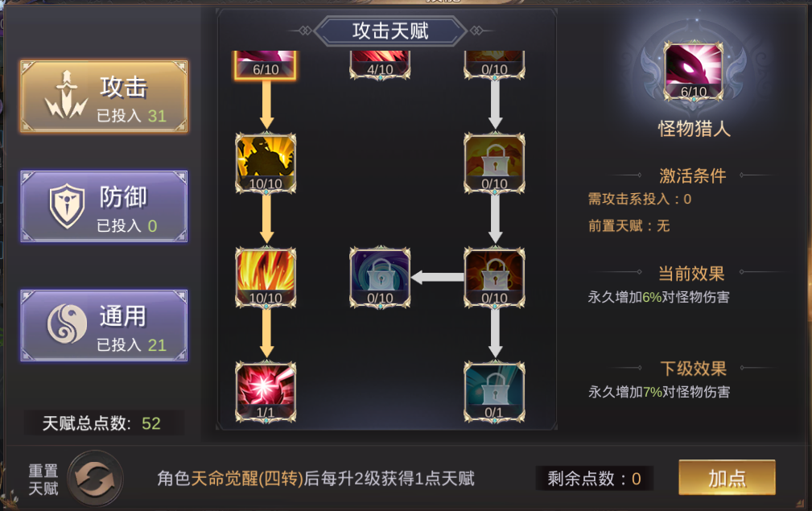
Task: Click the top-right 0/10 talent icon
Action: (x=495, y=64)
